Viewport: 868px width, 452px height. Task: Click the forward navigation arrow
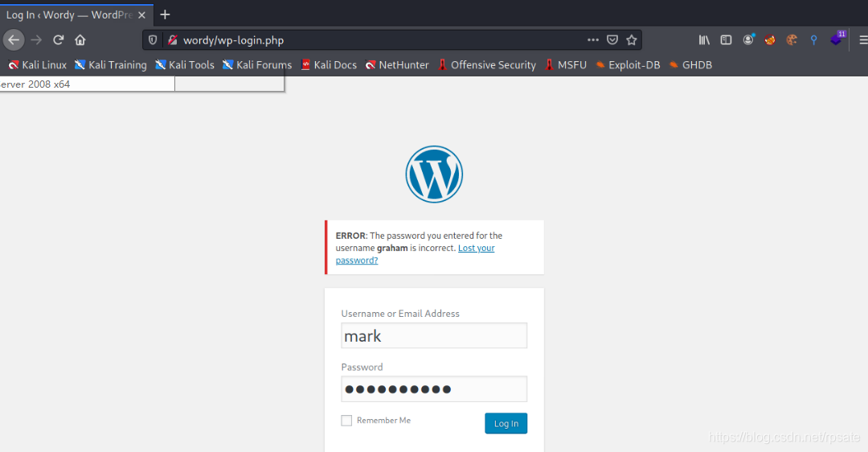[x=36, y=40]
